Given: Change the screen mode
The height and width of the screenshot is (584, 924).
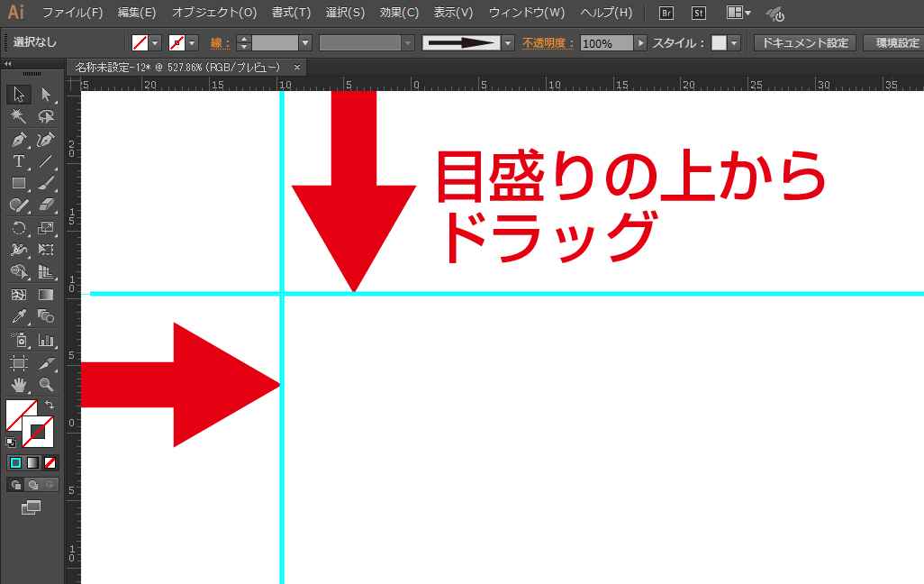Looking at the screenshot, I should click(31, 507).
